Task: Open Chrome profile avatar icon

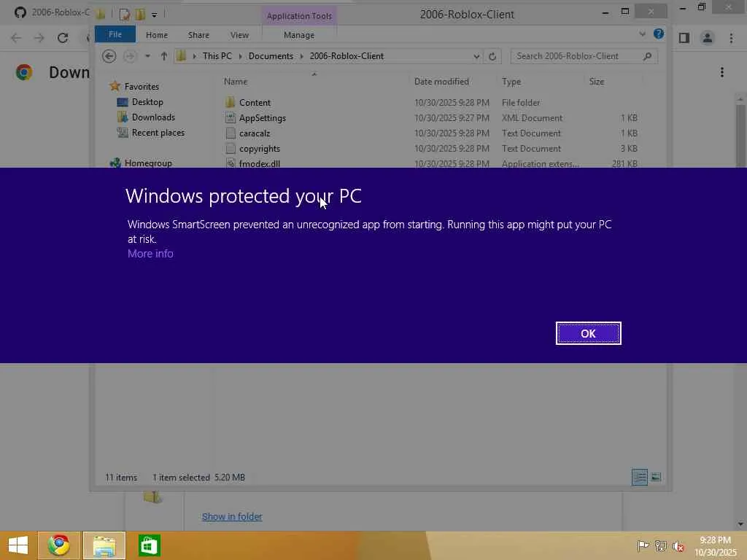Action: click(708, 38)
